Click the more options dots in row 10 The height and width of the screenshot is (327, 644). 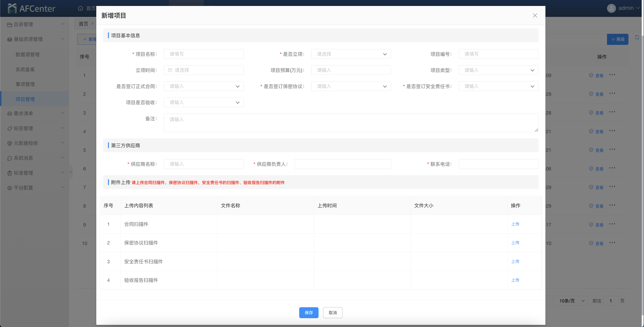(x=612, y=243)
